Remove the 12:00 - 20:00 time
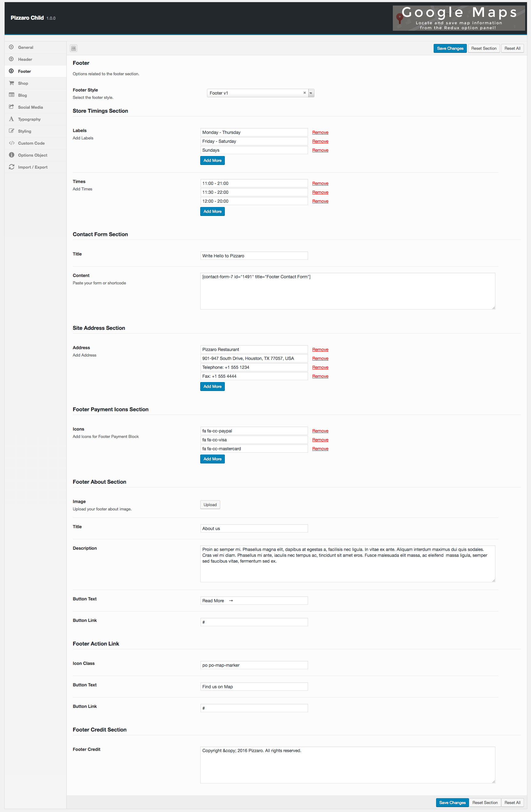The image size is (531, 812). coord(320,201)
